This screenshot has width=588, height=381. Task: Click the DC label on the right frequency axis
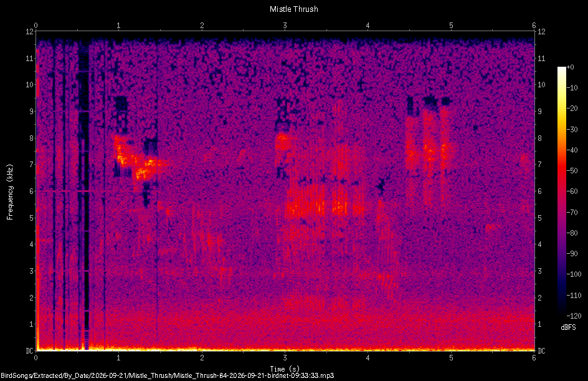pos(541,351)
